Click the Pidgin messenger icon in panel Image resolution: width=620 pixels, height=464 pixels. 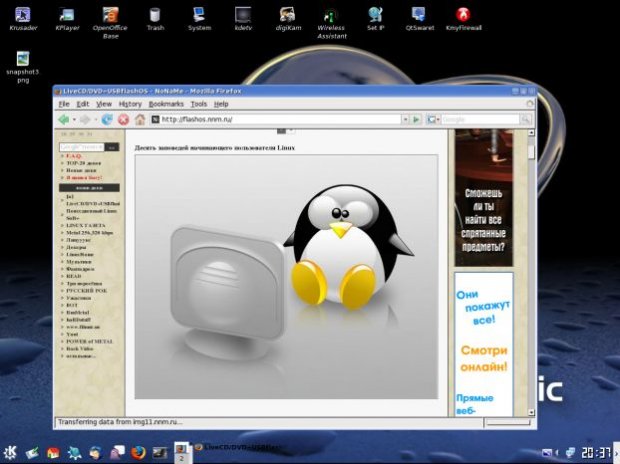tap(117, 452)
